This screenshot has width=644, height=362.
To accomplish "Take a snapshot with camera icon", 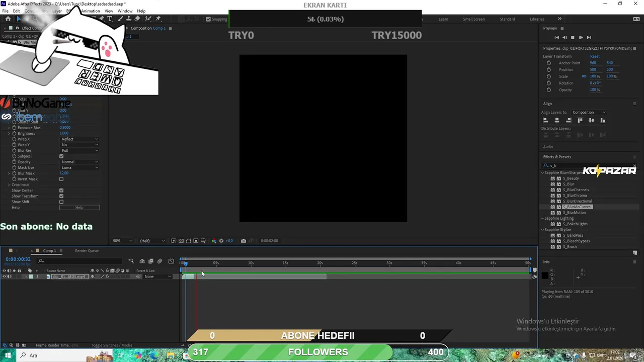I will coord(244,241).
